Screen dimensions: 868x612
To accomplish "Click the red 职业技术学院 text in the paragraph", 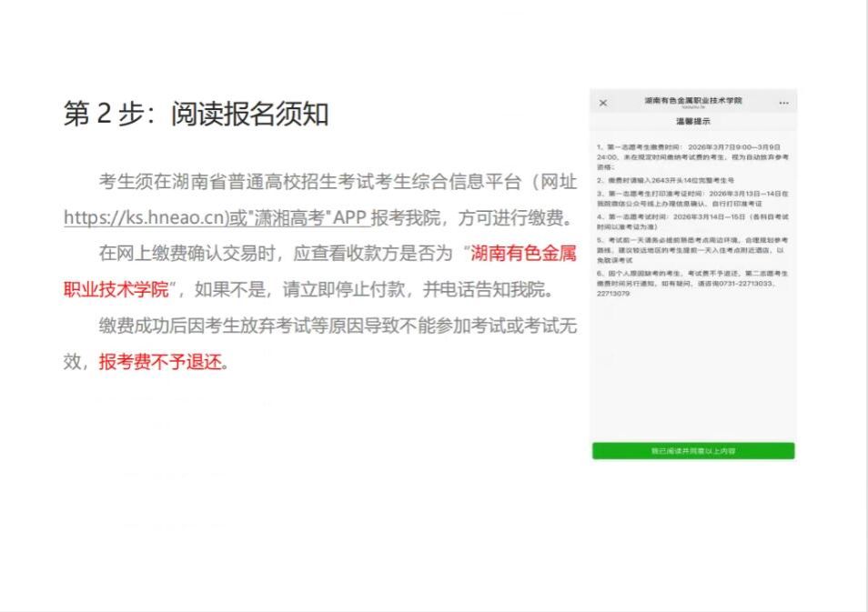I will pos(116,290).
